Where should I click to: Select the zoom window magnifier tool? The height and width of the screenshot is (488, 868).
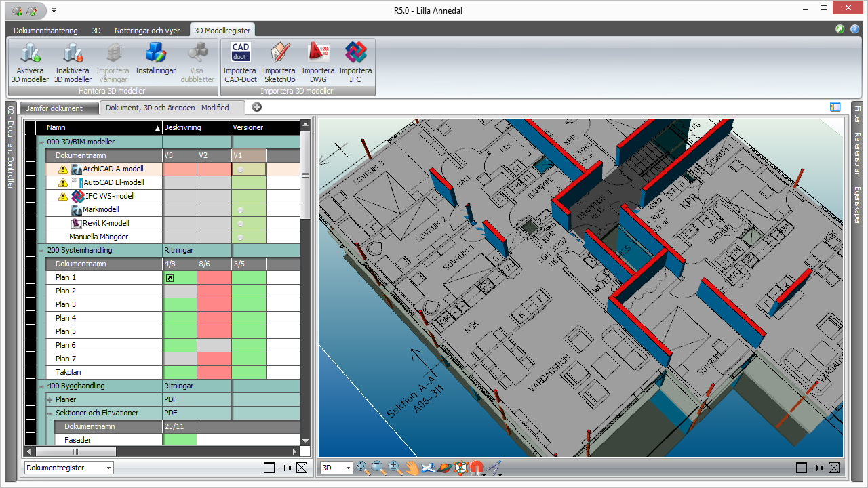[x=379, y=467]
